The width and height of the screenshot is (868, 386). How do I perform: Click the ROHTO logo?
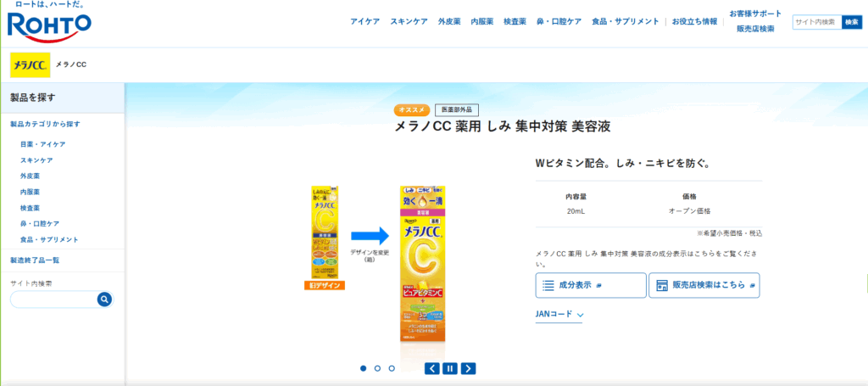(49, 24)
